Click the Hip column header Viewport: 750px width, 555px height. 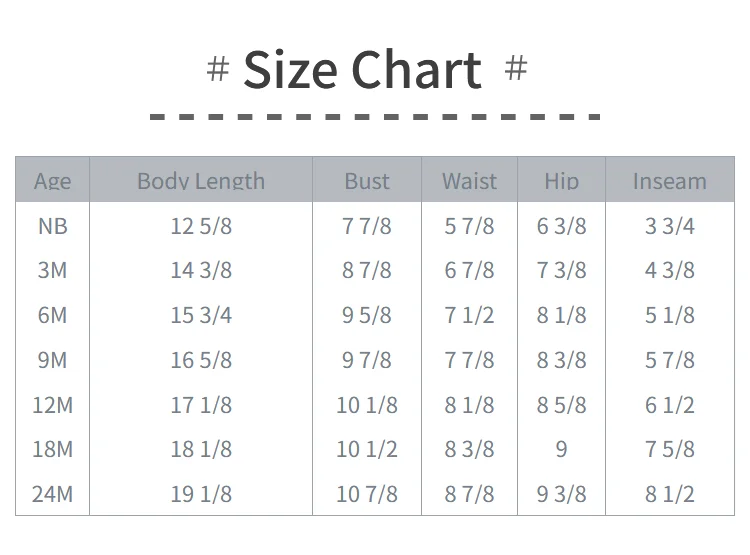click(561, 181)
